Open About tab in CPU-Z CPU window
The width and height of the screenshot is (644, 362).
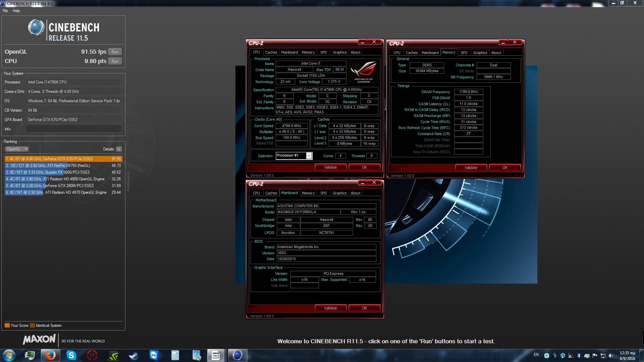point(356,52)
